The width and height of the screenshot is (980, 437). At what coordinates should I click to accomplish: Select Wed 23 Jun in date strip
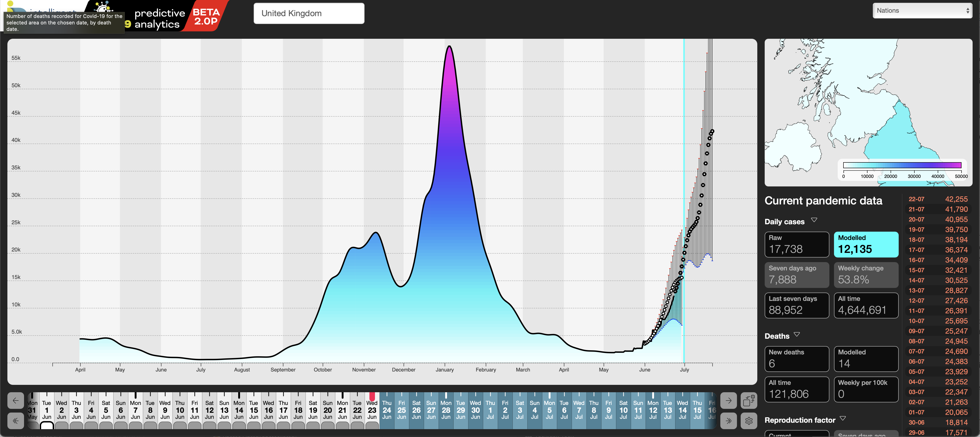click(372, 410)
